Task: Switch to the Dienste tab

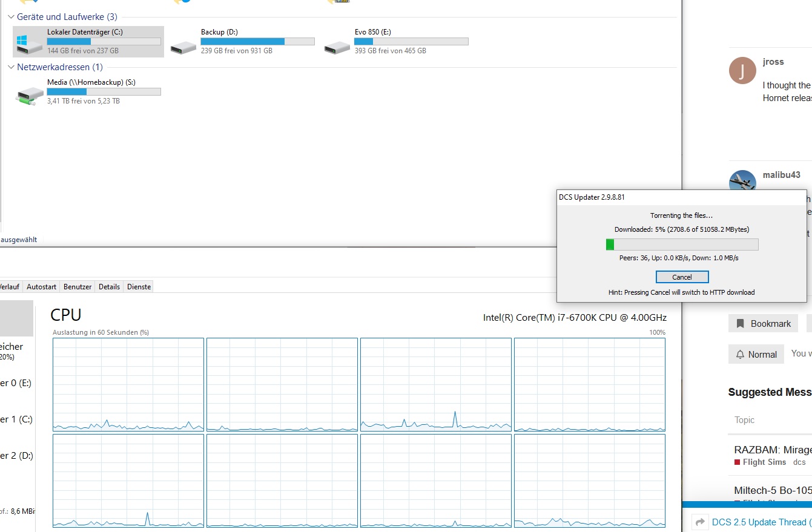Action: click(139, 286)
